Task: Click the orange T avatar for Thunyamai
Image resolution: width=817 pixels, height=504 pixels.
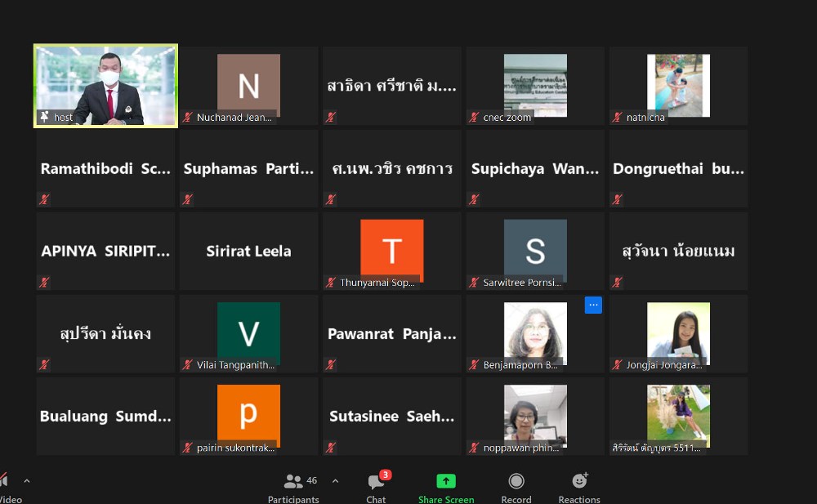Action: [x=391, y=250]
